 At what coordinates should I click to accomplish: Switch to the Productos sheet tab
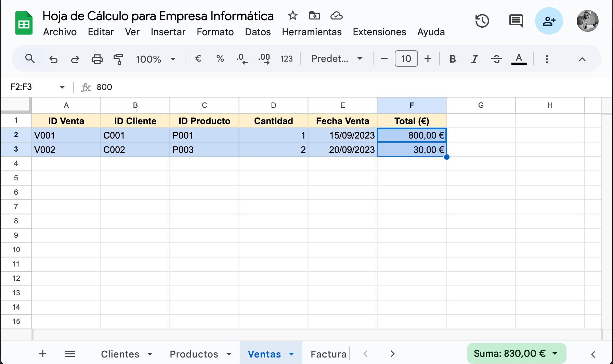click(x=194, y=354)
